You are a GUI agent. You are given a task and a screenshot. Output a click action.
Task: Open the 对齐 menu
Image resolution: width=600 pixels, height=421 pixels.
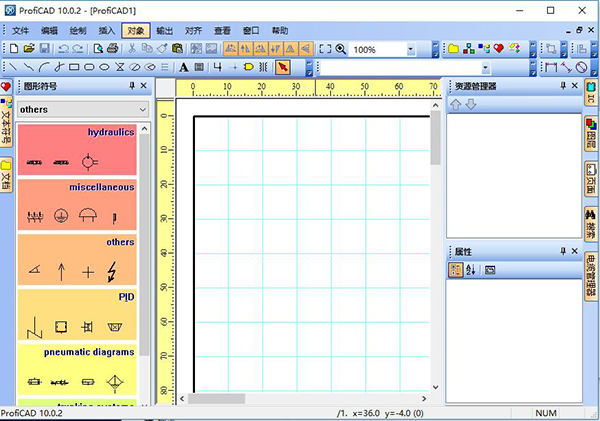[x=193, y=31]
